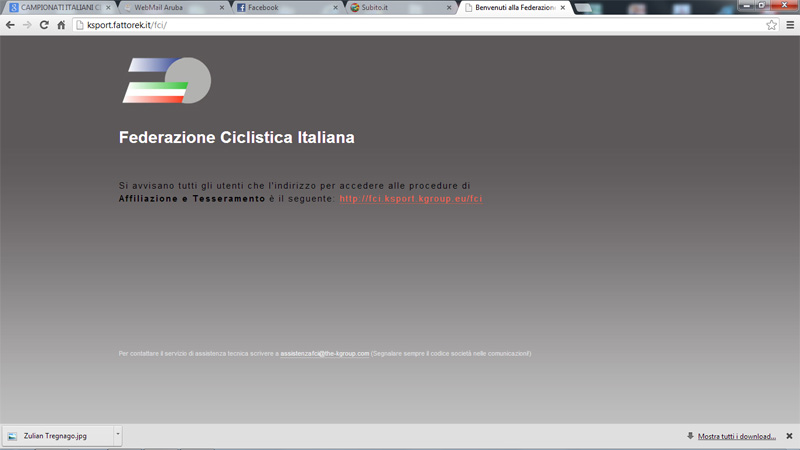Click the forward navigation arrow
This screenshot has height=450, width=800.
tap(27, 25)
